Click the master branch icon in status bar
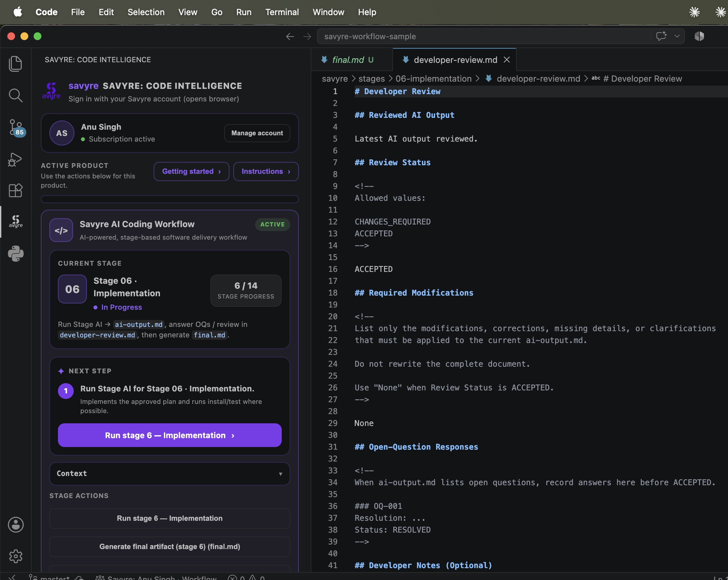 pyautogui.click(x=33, y=577)
